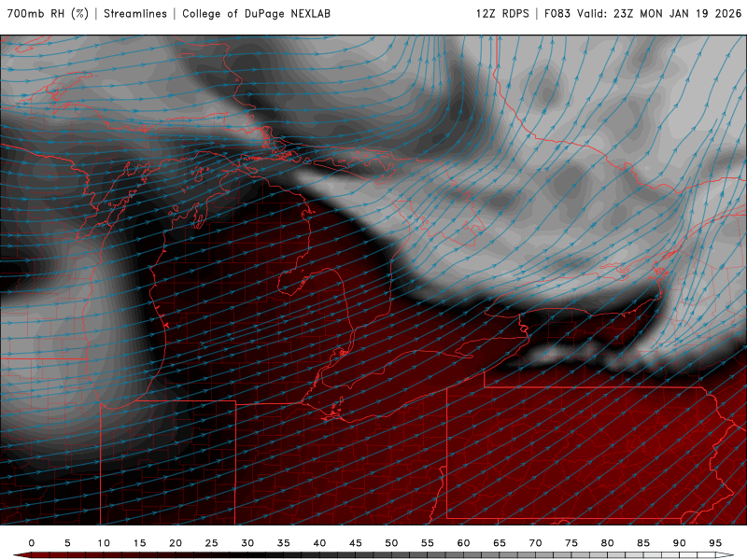Click the colorbar label '85'
747x560 pixels.
click(x=643, y=543)
